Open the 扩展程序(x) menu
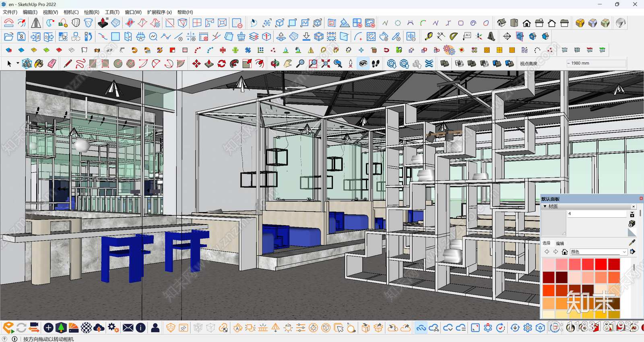 (159, 12)
